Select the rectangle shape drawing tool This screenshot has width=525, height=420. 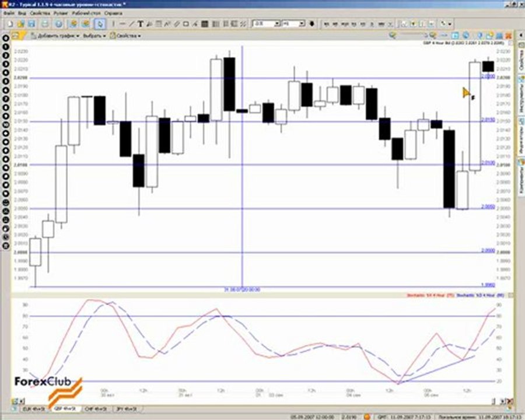tap(186, 24)
